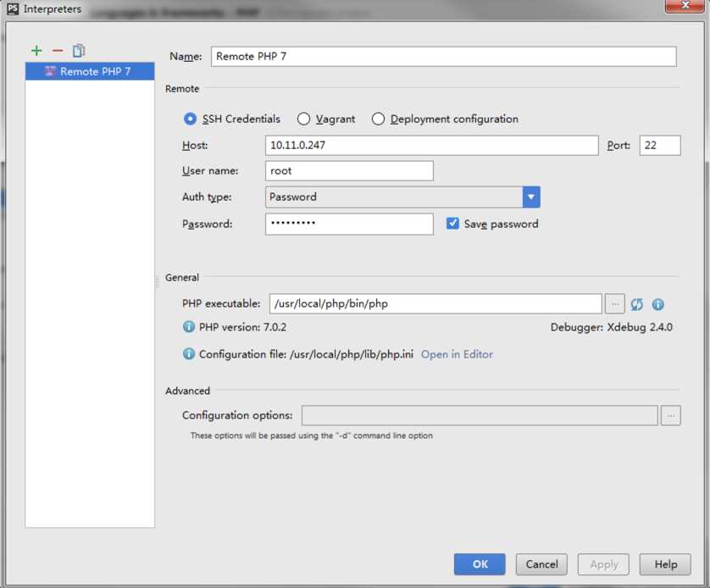Open configuration options browse button
Screen dimensions: 710x588
click(x=671, y=415)
